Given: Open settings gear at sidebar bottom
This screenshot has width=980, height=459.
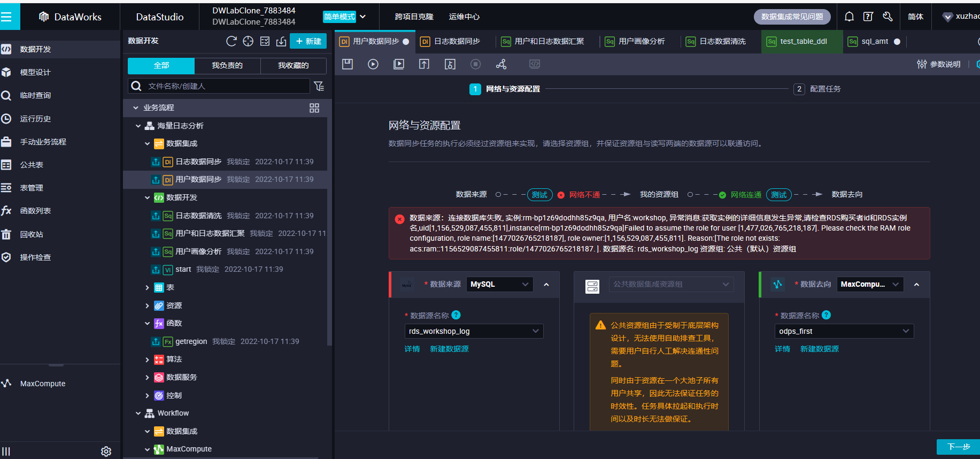Looking at the screenshot, I should click(106, 452).
